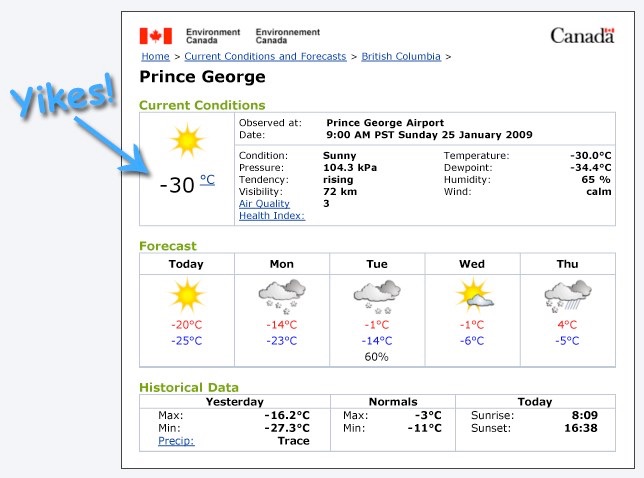644x478 pixels.
Task: Click the Canadian flag icon
Action: click(x=155, y=37)
